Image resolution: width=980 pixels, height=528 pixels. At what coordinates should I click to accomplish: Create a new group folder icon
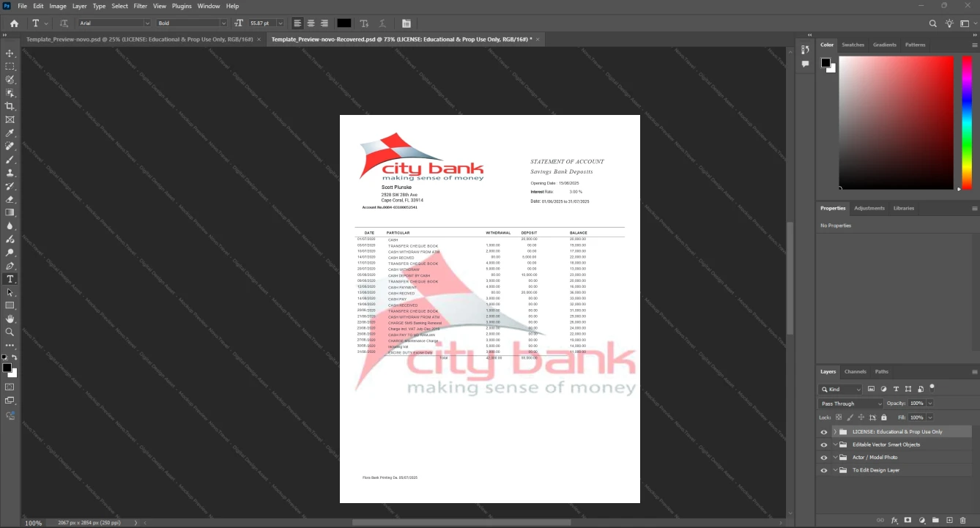[936, 520]
